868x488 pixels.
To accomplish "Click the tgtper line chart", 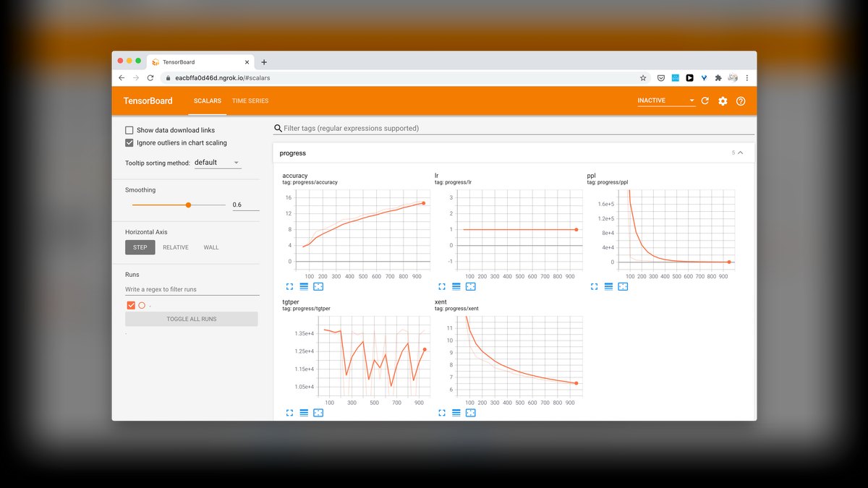I will coord(373,356).
